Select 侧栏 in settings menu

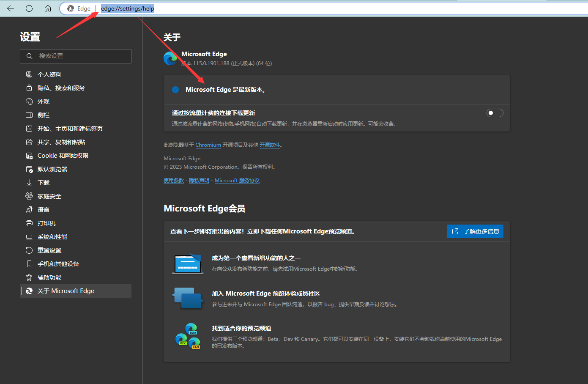(x=76, y=115)
